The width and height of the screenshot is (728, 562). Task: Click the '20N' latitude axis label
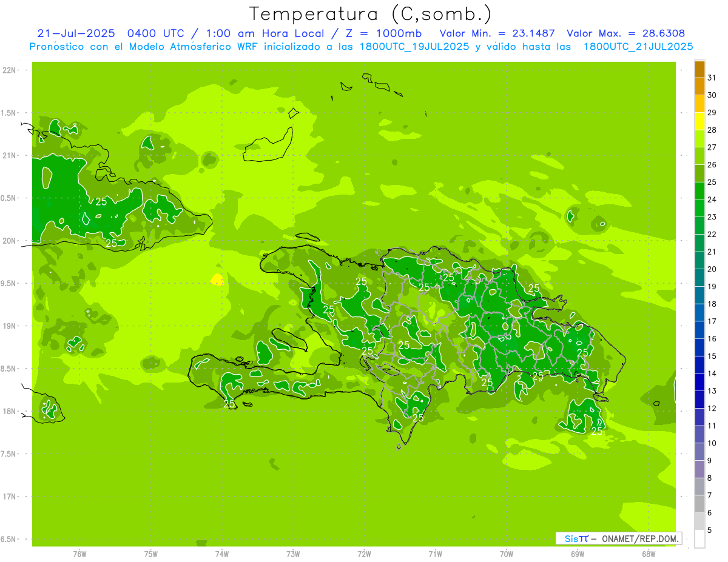pyautogui.click(x=9, y=241)
